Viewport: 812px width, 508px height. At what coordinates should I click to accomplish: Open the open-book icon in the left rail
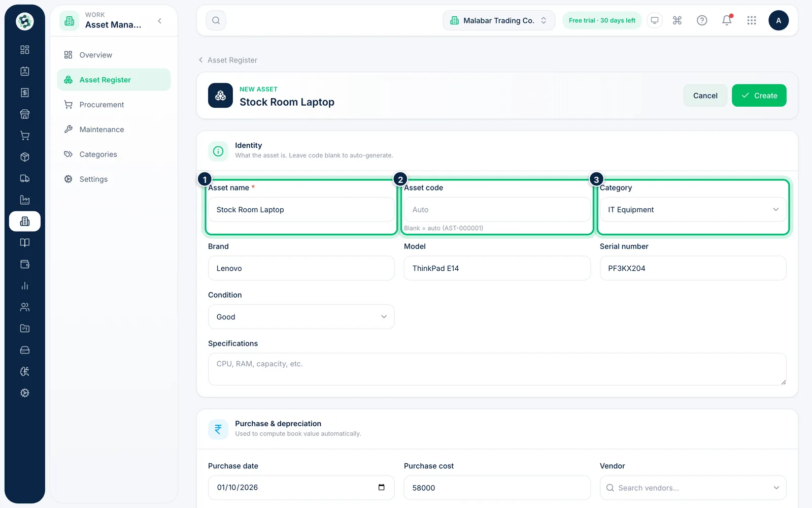tap(24, 243)
